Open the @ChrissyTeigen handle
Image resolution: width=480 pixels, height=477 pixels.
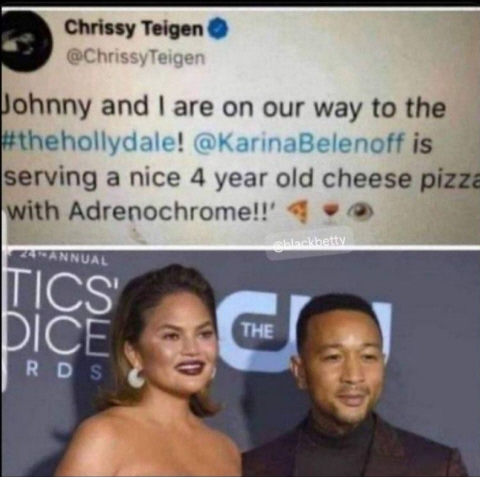point(136,58)
